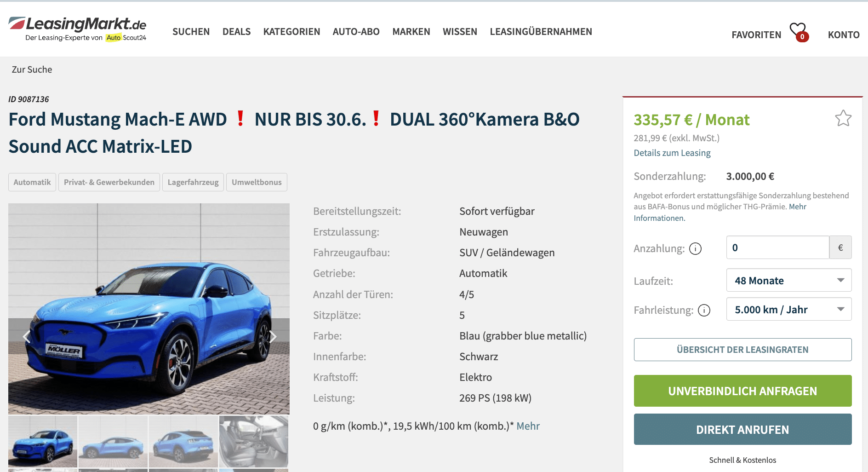
Task: Click the Blau (grabber blue metallic) value
Action: click(x=523, y=336)
